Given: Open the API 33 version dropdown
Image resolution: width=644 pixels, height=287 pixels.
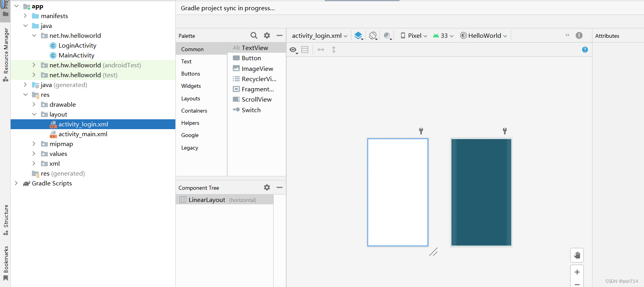Looking at the screenshot, I should (x=443, y=35).
